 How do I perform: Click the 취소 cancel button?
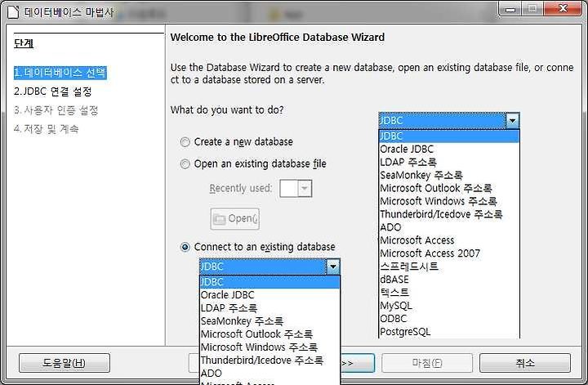[525, 363]
